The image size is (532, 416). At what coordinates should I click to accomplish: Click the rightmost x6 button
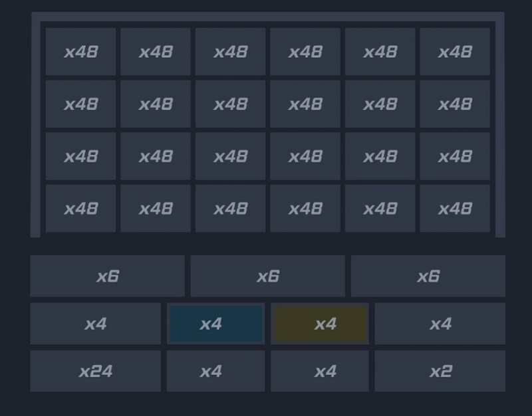(428, 276)
